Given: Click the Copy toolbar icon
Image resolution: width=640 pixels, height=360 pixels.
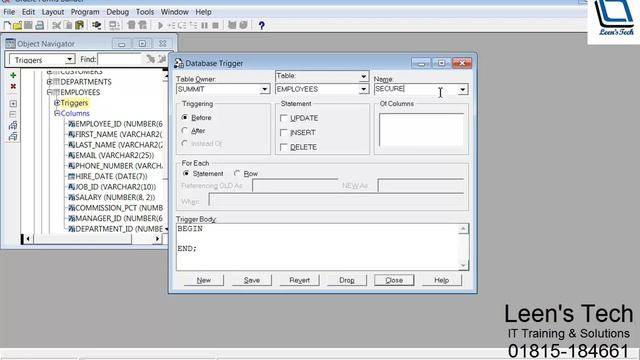Looking at the screenshot, I should click(68, 25).
